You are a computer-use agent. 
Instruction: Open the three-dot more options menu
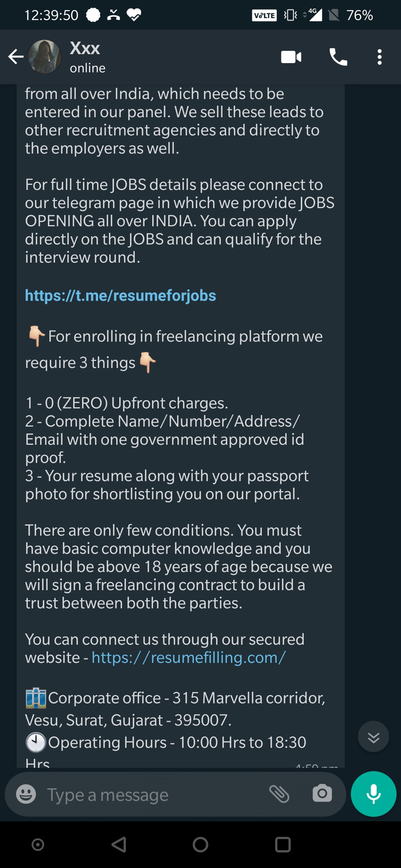[379, 57]
